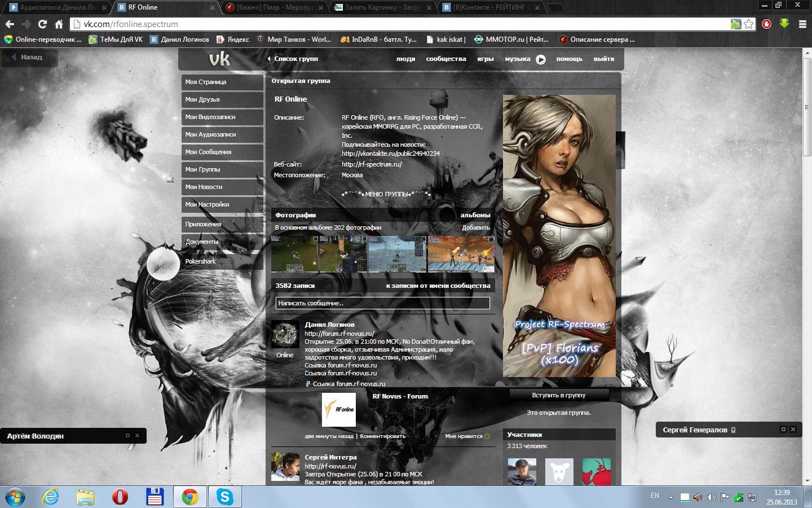Click the browser back arrow

click(x=10, y=24)
